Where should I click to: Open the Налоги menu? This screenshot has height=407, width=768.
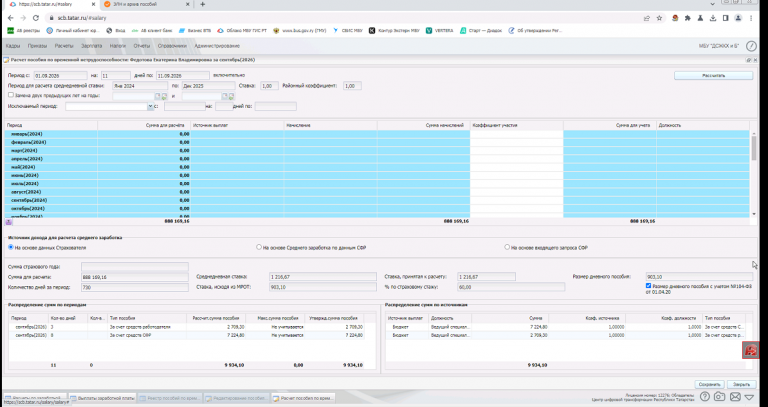point(118,46)
